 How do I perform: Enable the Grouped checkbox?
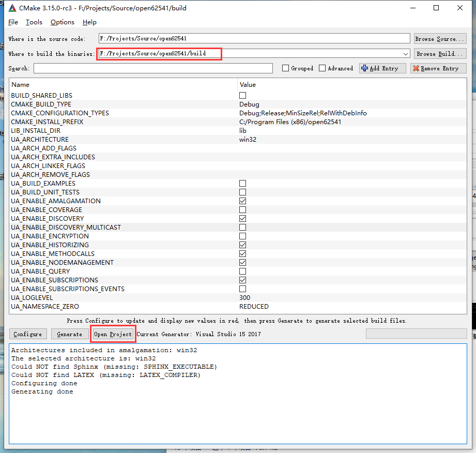tap(285, 68)
